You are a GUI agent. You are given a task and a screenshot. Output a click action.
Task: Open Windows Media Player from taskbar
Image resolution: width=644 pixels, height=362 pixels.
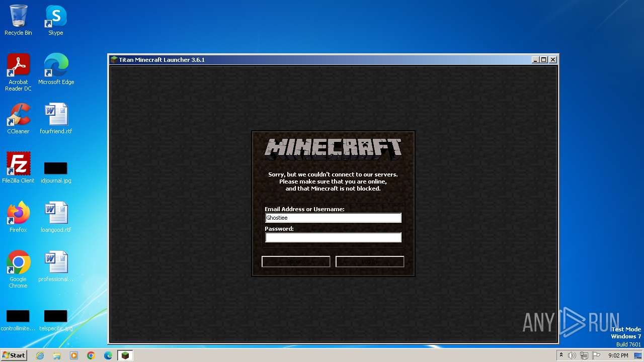tap(74, 355)
